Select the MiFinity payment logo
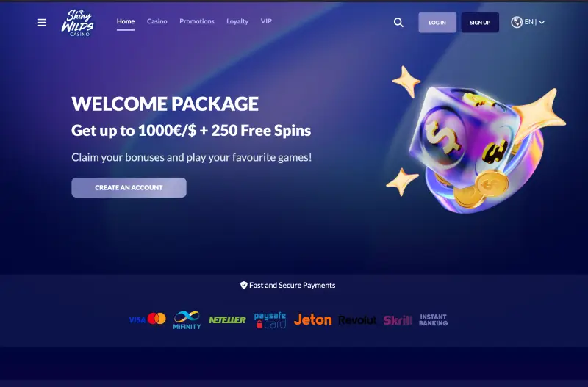 point(187,319)
